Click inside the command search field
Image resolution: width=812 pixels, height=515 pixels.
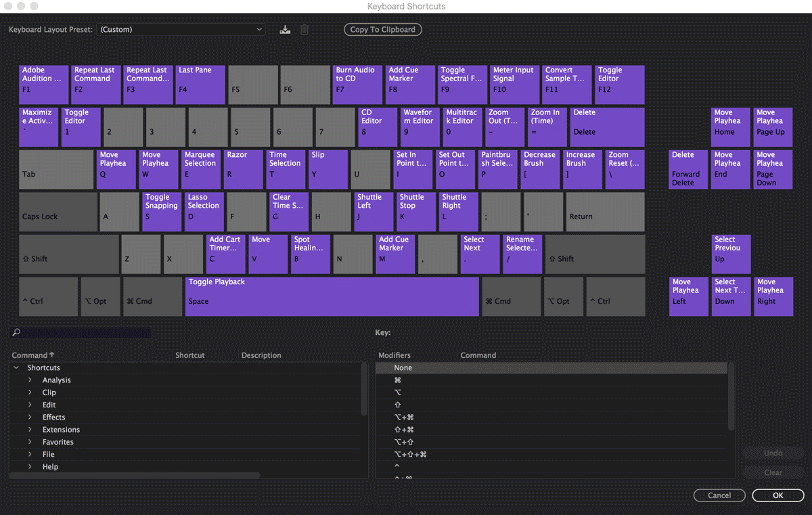click(81, 332)
